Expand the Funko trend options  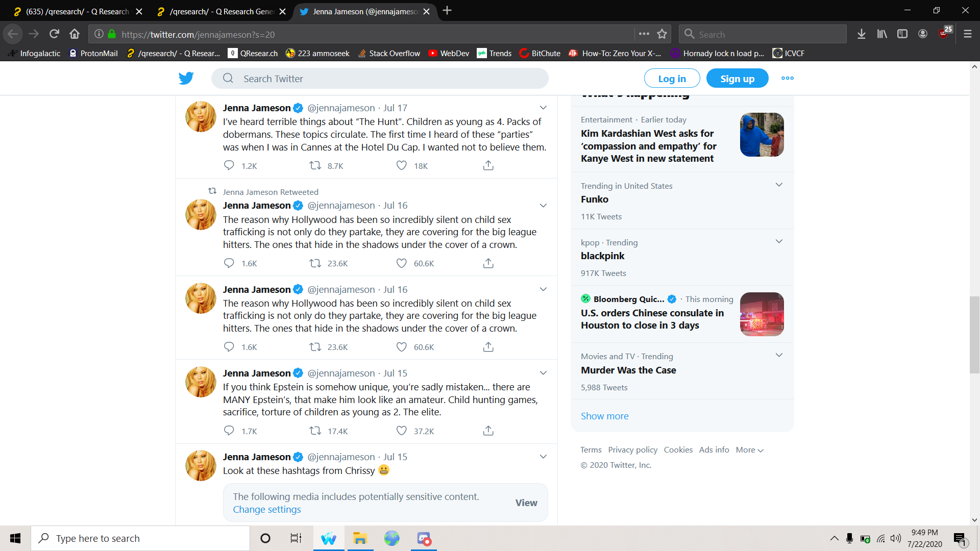click(x=779, y=185)
